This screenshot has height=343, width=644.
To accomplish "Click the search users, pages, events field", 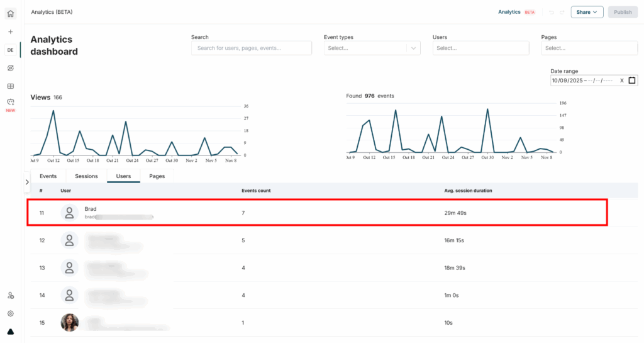I will [x=251, y=48].
